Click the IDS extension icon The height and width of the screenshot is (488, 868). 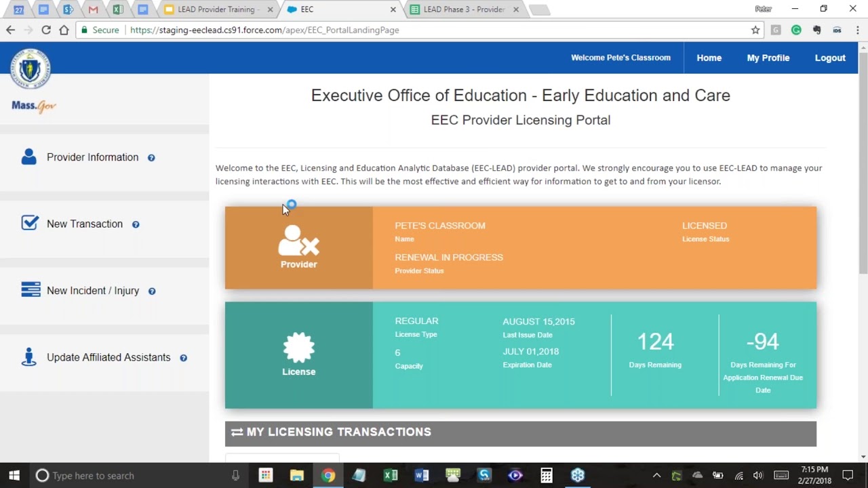pos(837,30)
